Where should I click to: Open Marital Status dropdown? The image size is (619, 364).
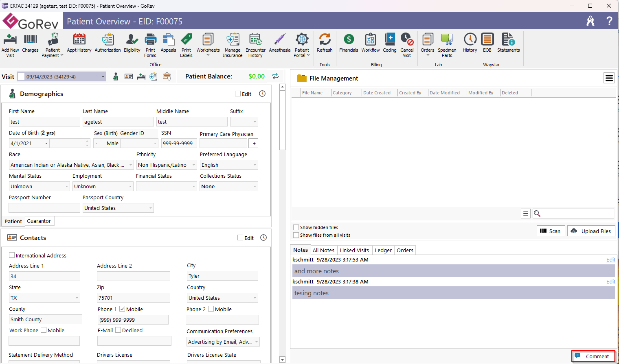[x=67, y=186]
